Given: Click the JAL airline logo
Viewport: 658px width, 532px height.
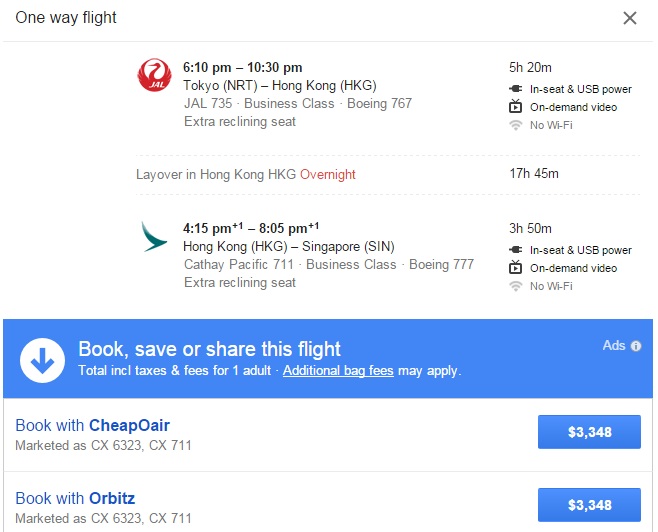Looking at the screenshot, I should pos(155,76).
